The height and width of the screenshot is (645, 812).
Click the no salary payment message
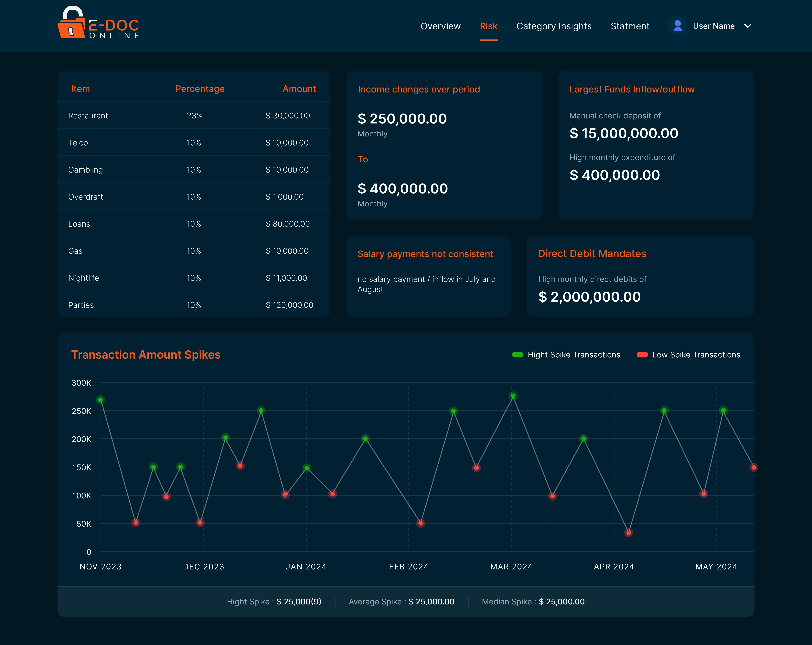[x=426, y=284]
